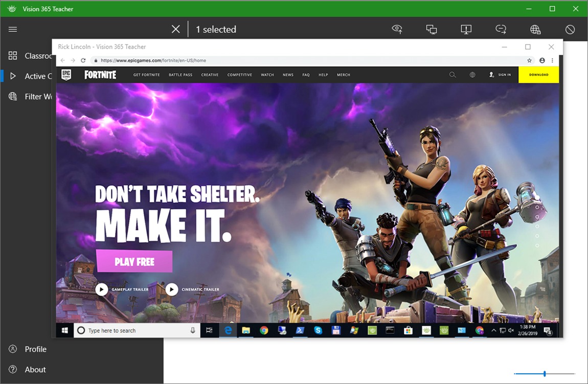Open the Windows Start menu
Viewport: 588px width, 384px height.
65,330
